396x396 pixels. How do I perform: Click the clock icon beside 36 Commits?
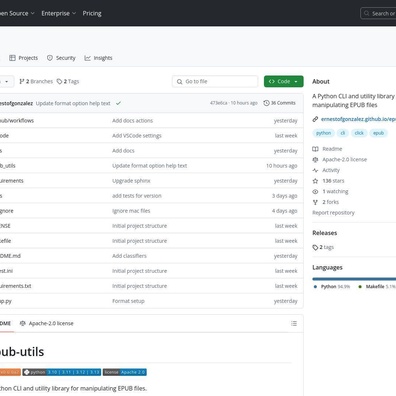pyautogui.click(x=266, y=103)
